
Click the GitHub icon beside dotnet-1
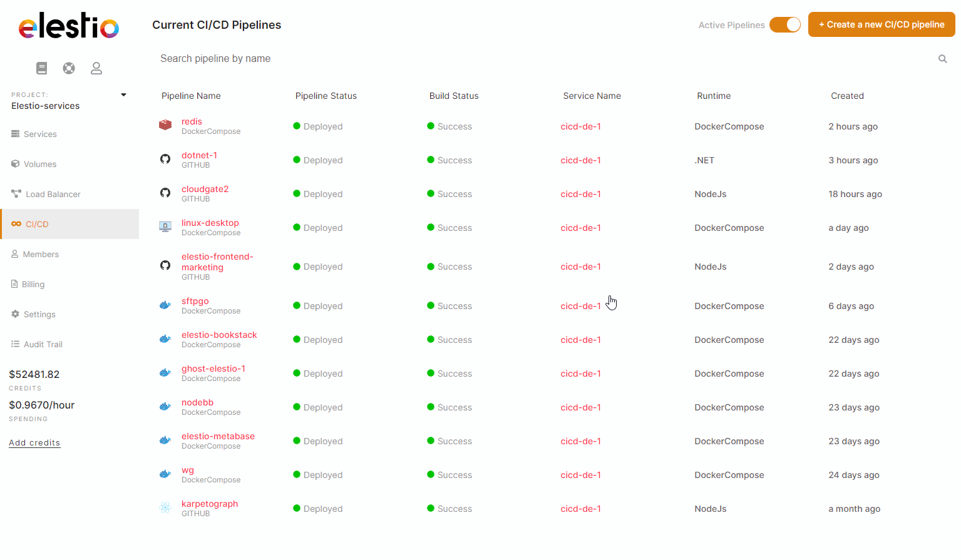point(165,159)
